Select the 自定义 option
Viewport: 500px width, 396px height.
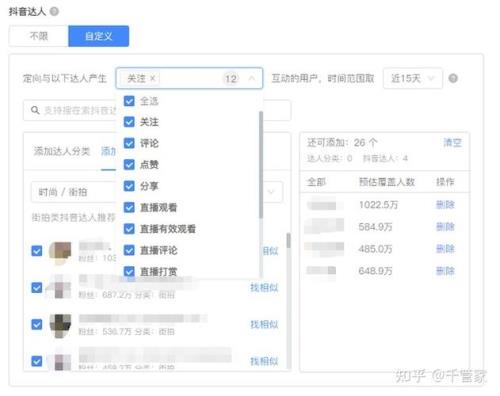pos(99,36)
